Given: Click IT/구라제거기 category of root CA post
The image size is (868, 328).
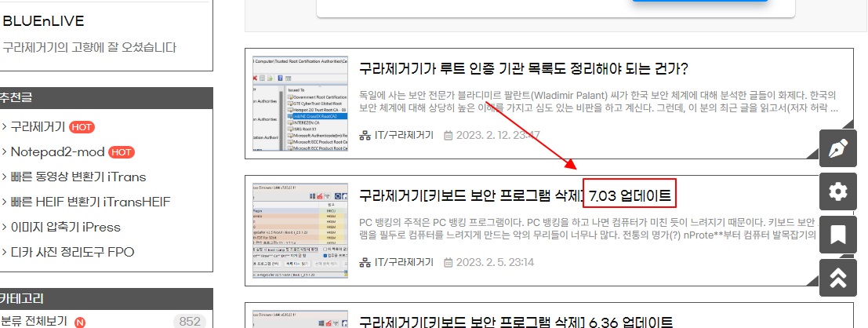Looking at the screenshot, I should 404,135.
